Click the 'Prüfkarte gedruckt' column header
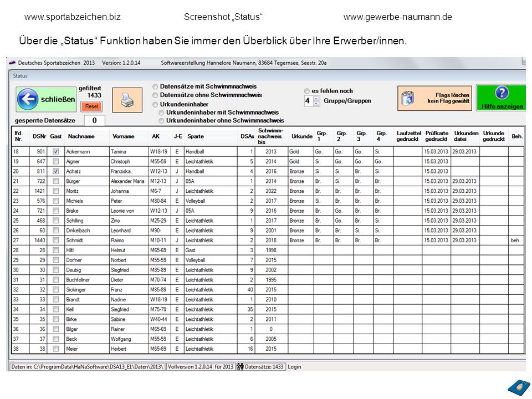 click(x=437, y=136)
